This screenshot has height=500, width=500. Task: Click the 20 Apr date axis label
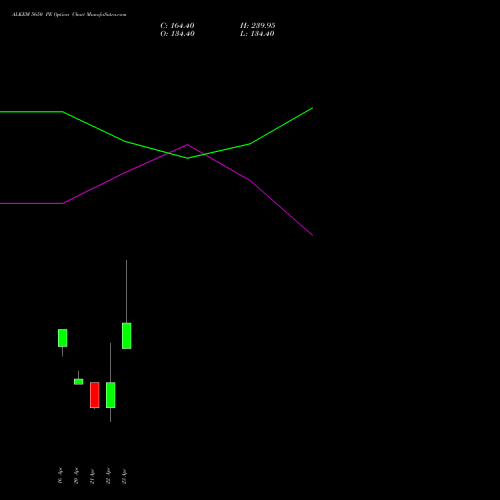pos(76,476)
